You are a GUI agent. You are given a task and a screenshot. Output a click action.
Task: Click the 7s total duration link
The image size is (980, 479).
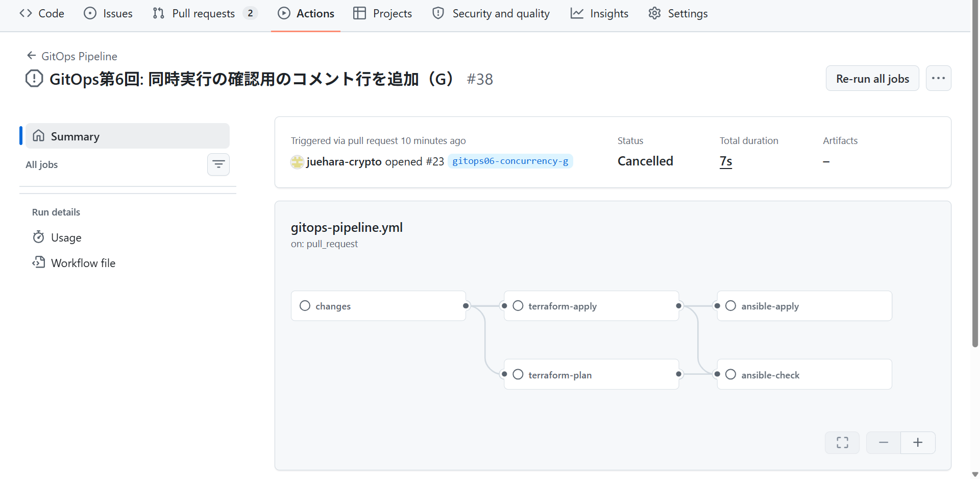[726, 161]
